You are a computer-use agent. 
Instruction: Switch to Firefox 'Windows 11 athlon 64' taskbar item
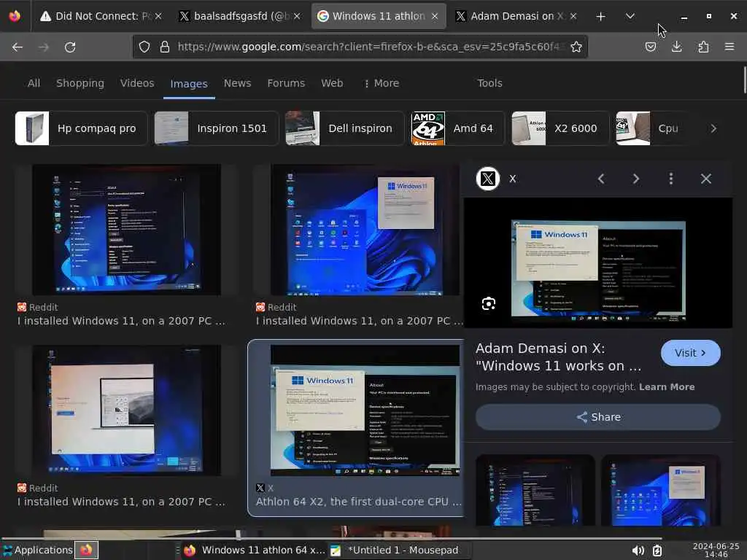(x=255, y=550)
